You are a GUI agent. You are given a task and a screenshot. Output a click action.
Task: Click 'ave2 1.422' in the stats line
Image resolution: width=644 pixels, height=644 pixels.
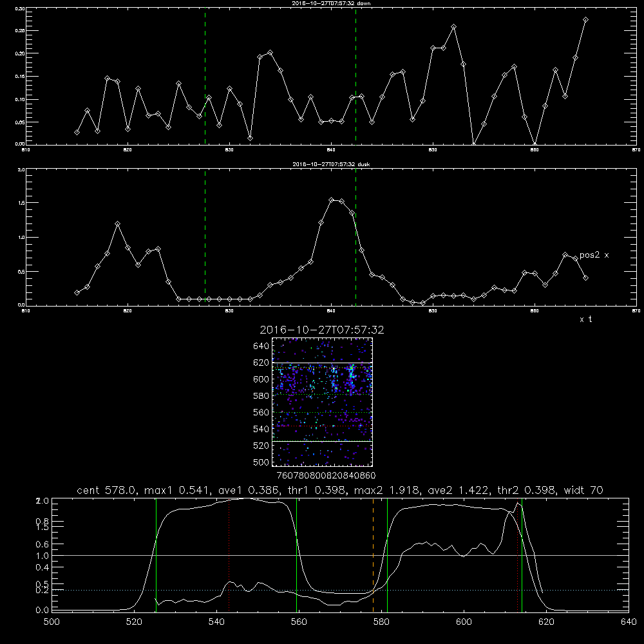pos(458,490)
